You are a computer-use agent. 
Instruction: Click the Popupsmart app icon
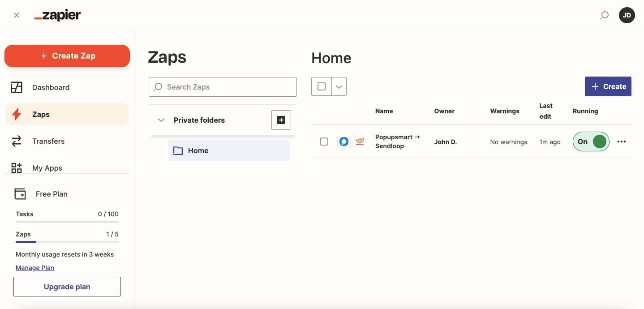coord(343,142)
